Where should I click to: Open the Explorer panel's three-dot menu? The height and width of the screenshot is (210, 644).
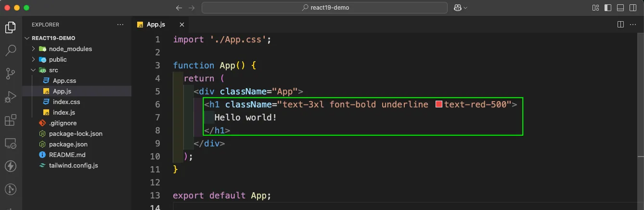[x=120, y=25]
